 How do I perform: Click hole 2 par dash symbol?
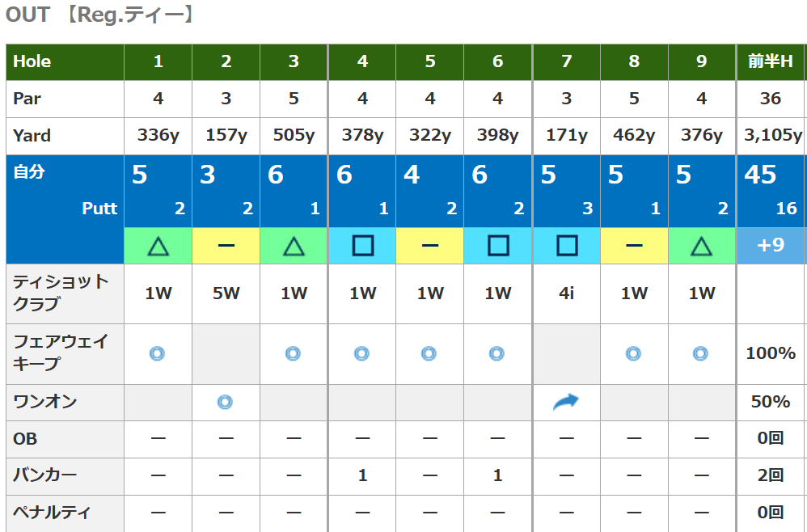pyautogui.click(x=226, y=245)
